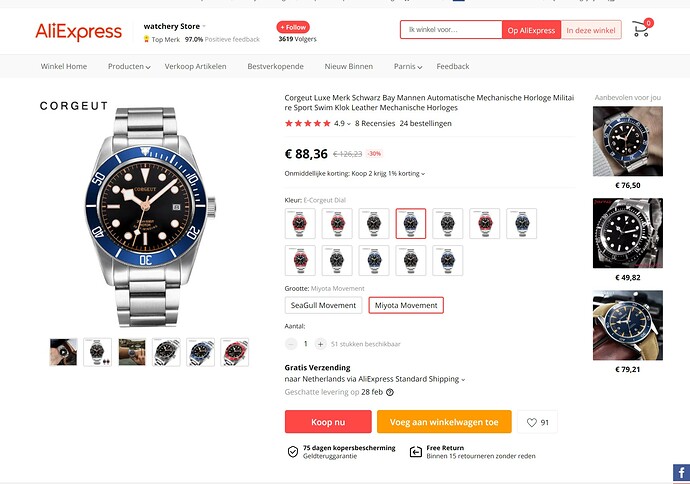Decrease quantity with minus button
Screen dimensions: 690x484
(291, 343)
